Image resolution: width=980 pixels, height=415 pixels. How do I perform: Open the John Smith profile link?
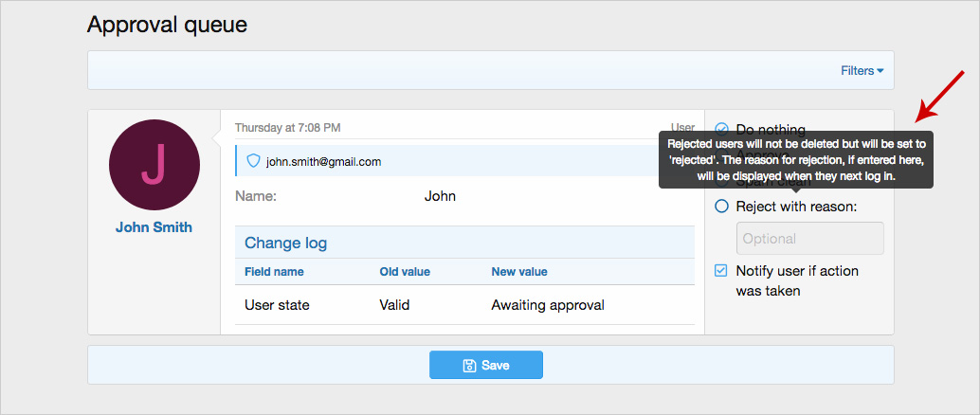[154, 227]
